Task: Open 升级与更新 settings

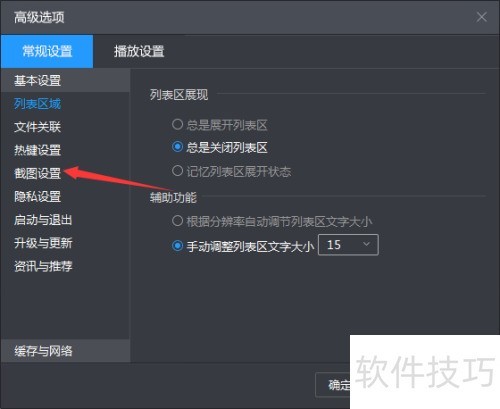Action: (43, 243)
